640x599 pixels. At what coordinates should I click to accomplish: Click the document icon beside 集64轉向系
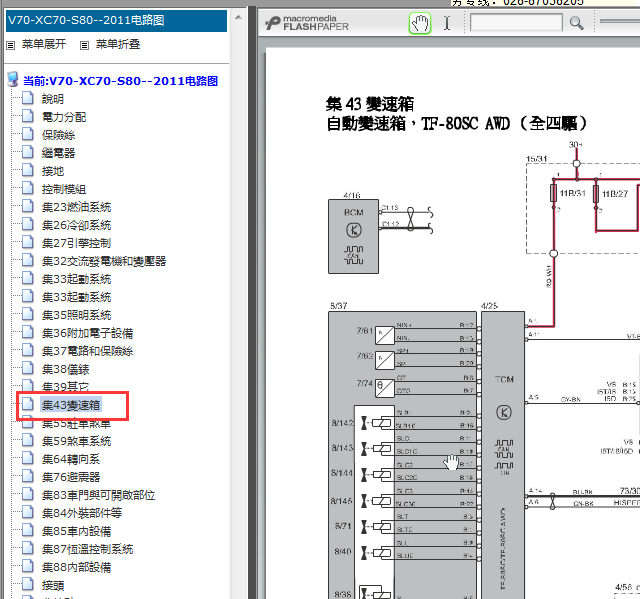pyautogui.click(x=28, y=458)
